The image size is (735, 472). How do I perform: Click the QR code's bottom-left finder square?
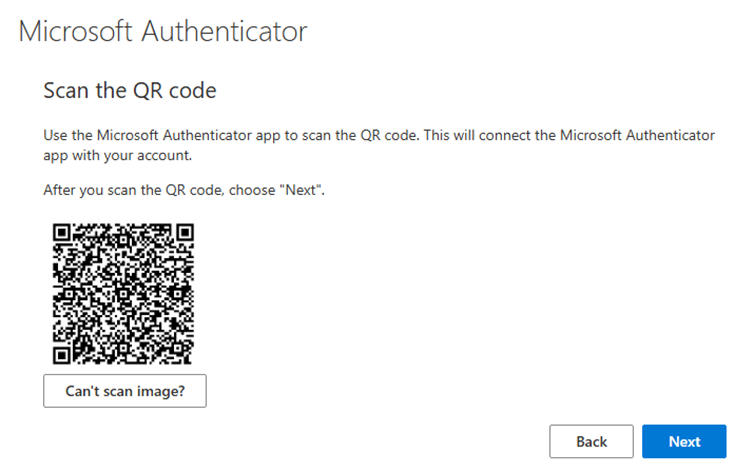click(63, 354)
